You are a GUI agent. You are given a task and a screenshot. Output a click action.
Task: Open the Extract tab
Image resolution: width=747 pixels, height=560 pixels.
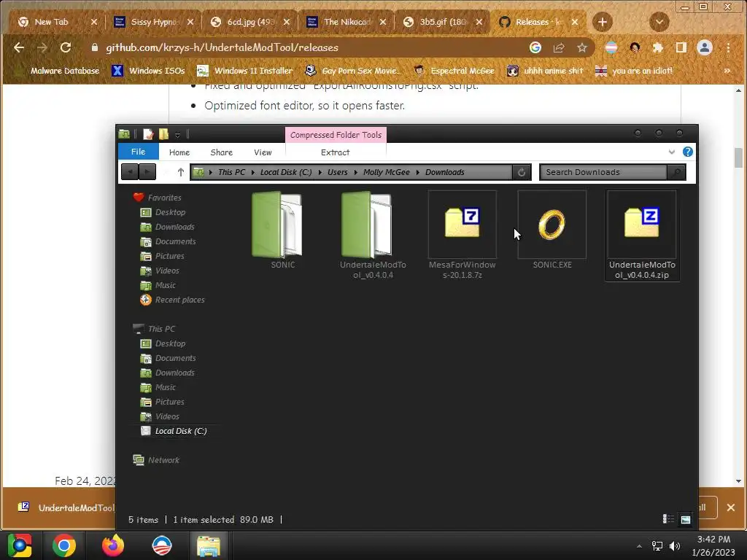(335, 152)
